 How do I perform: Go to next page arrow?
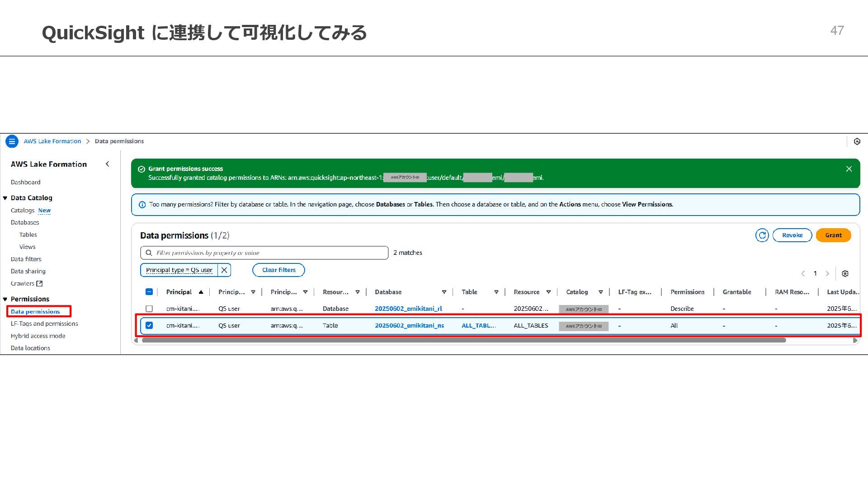pos(827,273)
